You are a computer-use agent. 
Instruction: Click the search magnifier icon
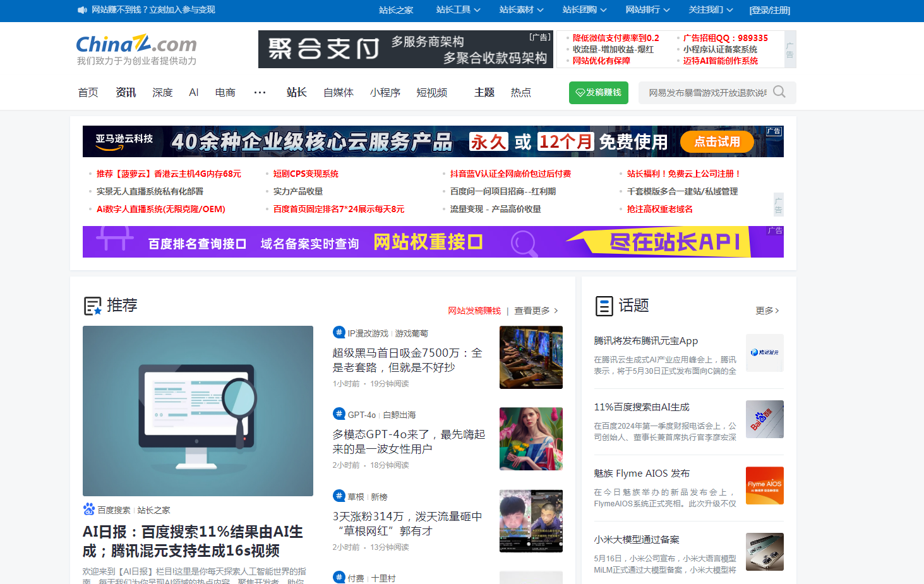779,92
